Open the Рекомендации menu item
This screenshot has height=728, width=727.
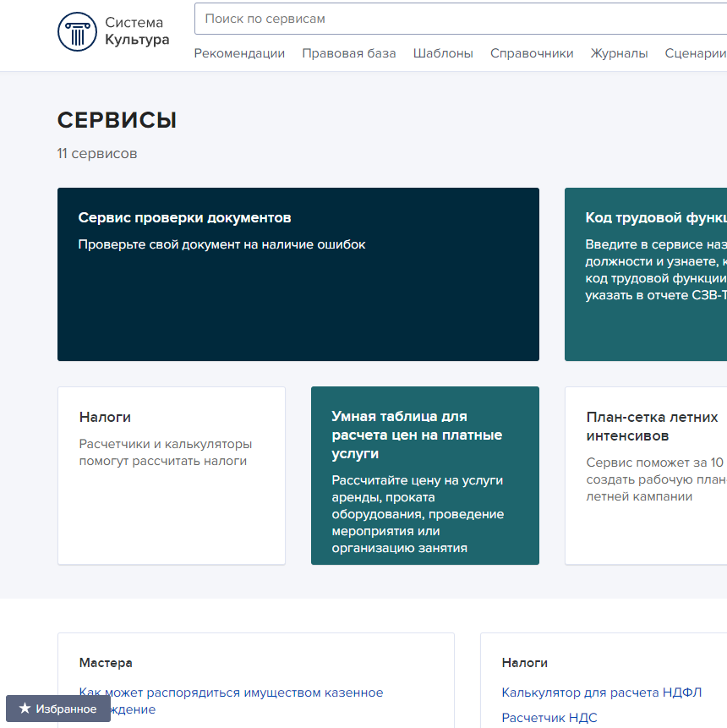click(x=239, y=53)
